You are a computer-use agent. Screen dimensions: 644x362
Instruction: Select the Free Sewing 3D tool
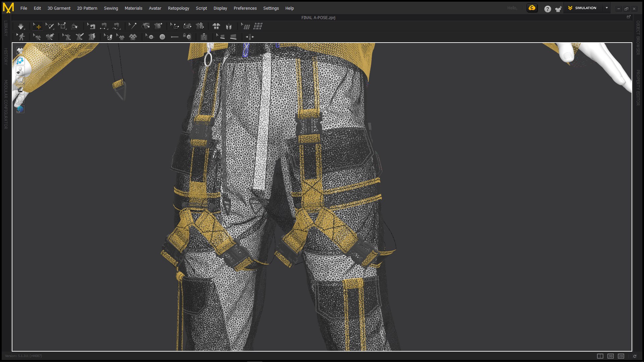tap(116, 26)
